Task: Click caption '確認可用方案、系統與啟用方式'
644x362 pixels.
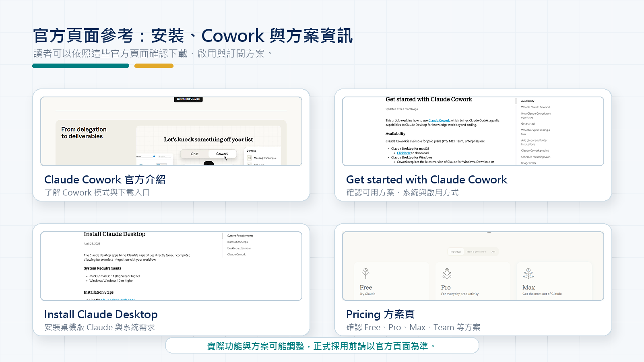Action: point(402,193)
